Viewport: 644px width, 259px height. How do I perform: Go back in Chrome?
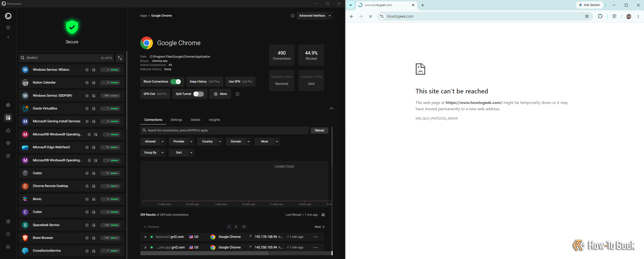pyautogui.click(x=351, y=16)
